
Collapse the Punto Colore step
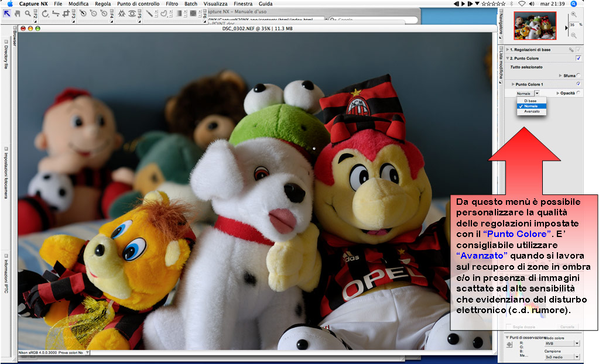tap(508, 59)
